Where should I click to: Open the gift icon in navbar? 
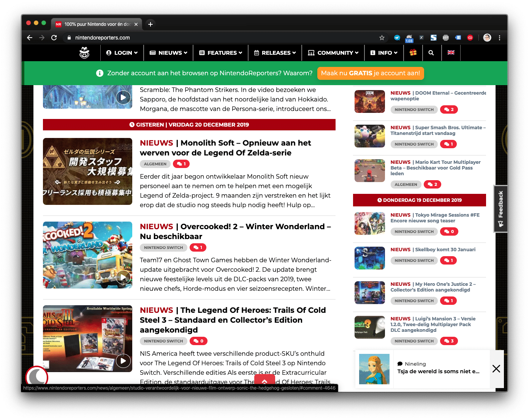pos(413,53)
